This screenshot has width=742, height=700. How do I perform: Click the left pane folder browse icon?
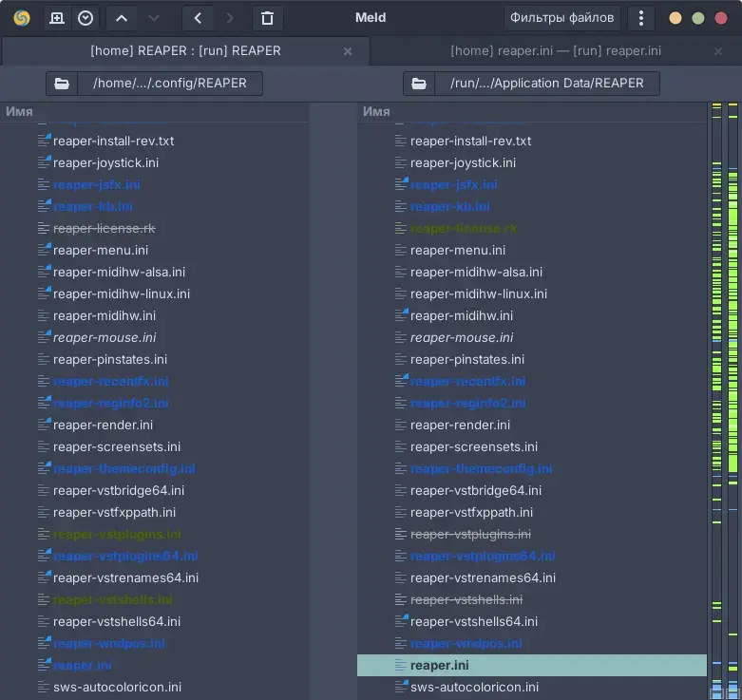62,83
